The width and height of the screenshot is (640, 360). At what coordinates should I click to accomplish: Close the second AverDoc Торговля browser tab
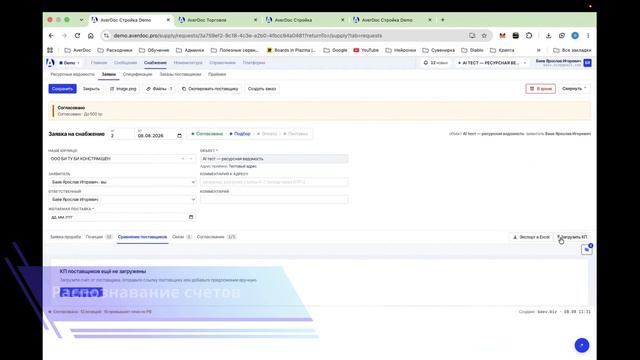[255, 20]
